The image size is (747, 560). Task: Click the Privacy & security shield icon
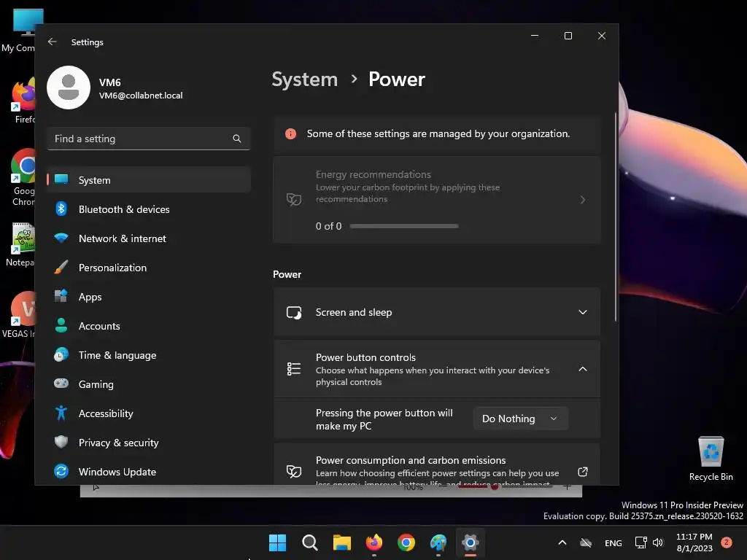61,442
